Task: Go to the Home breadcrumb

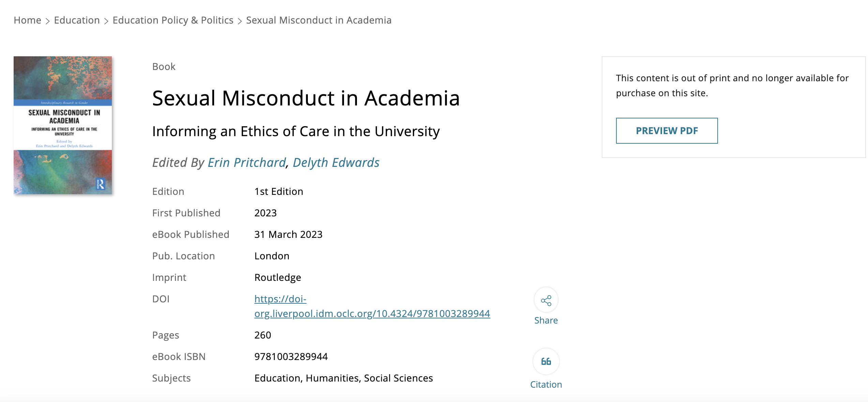Action: (x=27, y=20)
